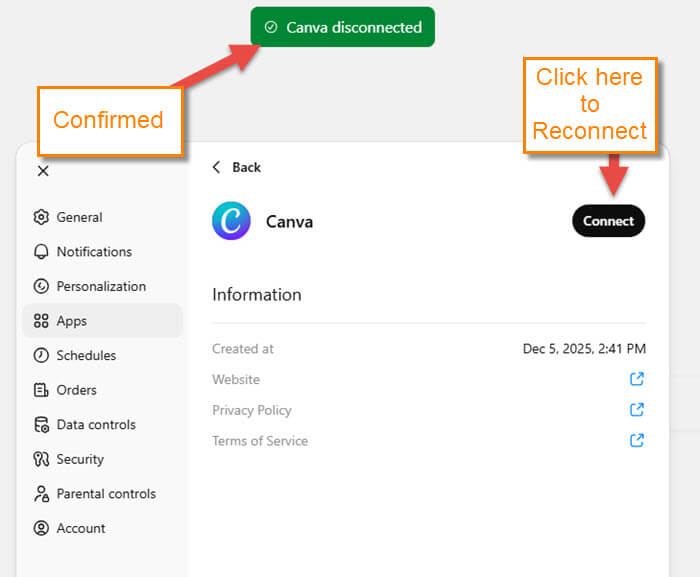Click the Security icon in sidebar
This screenshot has height=577, width=700.
point(41,459)
